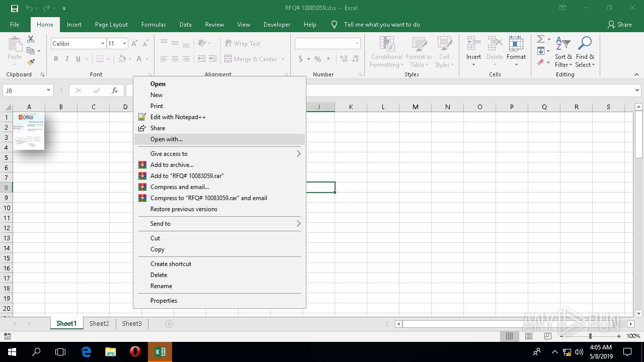The height and width of the screenshot is (362, 644).
Task: Open the File tab
Action: tap(15, 25)
